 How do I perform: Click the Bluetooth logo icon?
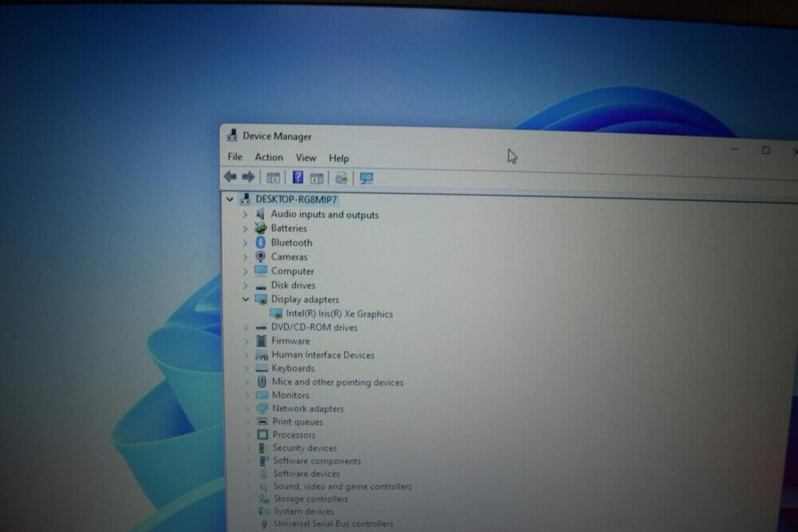pos(261,242)
